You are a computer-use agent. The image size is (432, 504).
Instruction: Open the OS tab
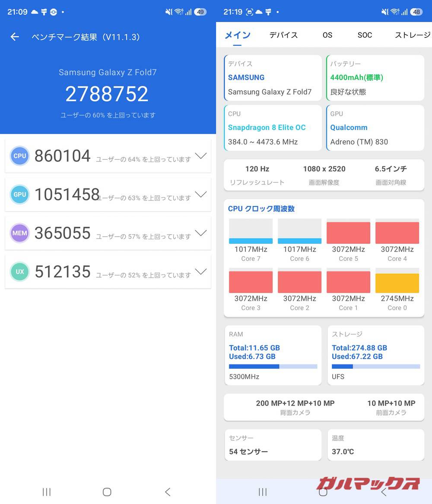(327, 35)
